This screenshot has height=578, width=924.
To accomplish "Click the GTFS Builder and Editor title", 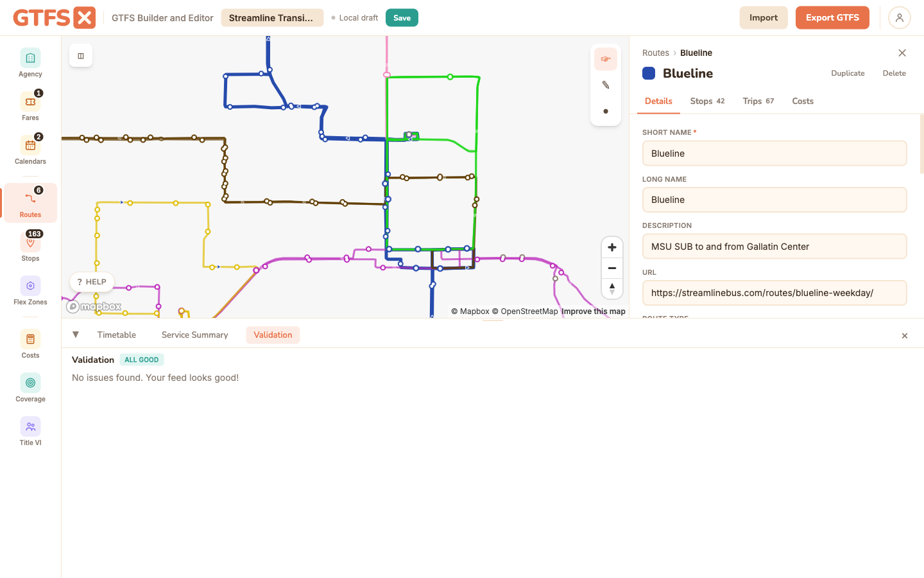I will point(162,18).
